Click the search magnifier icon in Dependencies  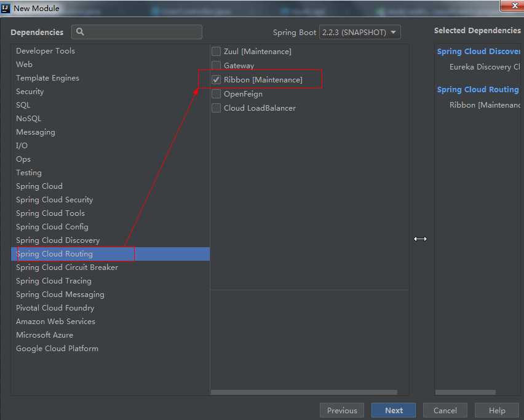tap(80, 32)
